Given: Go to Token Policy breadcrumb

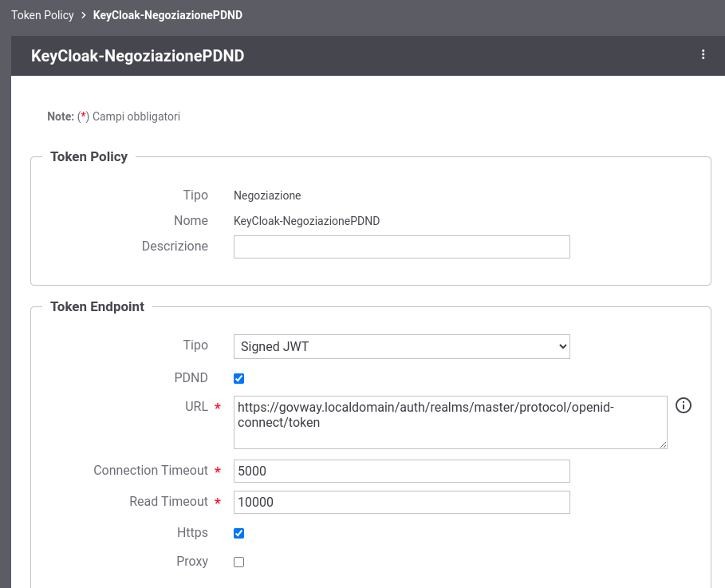Looking at the screenshot, I should [42, 15].
